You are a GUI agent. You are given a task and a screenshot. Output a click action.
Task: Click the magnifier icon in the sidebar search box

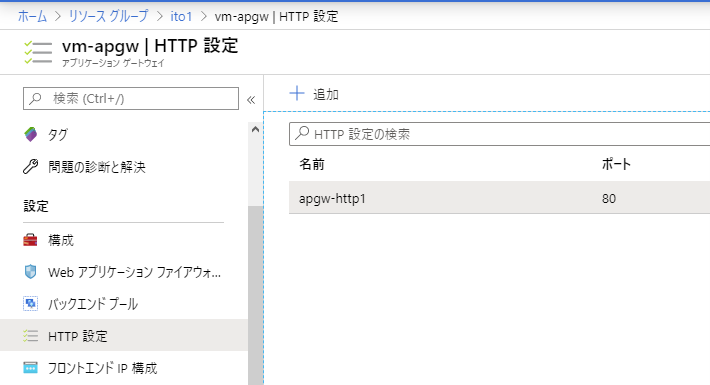pyautogui.click(x=35, y=98)
